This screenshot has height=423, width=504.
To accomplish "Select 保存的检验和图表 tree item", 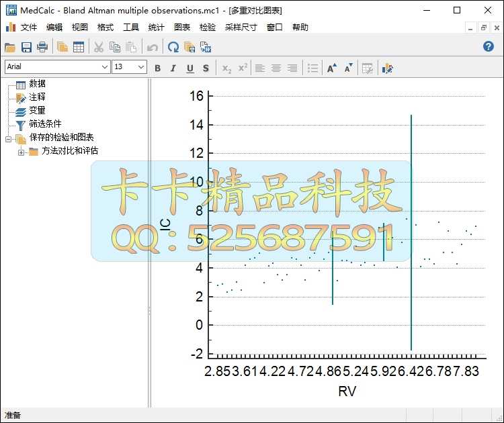I will coord(61,138).
